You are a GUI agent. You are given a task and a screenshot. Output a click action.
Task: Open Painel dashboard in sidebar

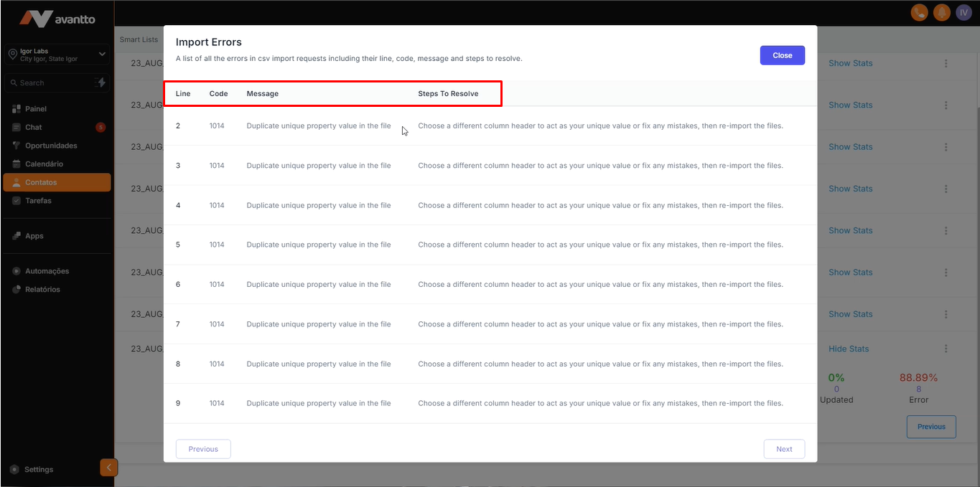(x=36, y=109)
